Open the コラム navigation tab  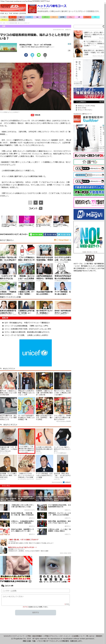coord(71,17)
